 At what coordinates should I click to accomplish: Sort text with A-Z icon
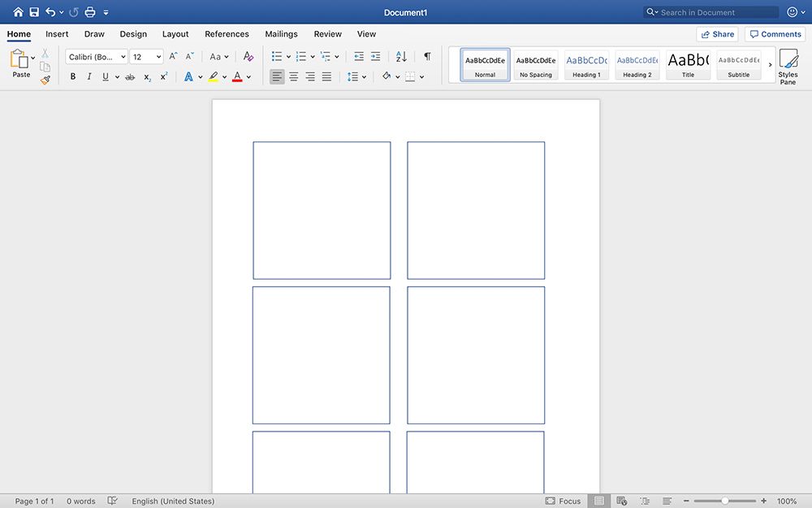pyautogui.click(x=401, y=56)
